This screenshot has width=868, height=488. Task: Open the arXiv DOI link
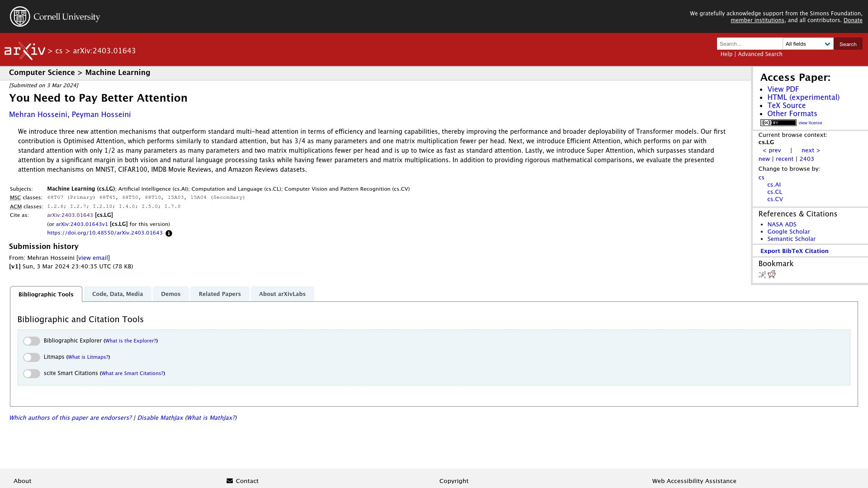pos(105,233)
